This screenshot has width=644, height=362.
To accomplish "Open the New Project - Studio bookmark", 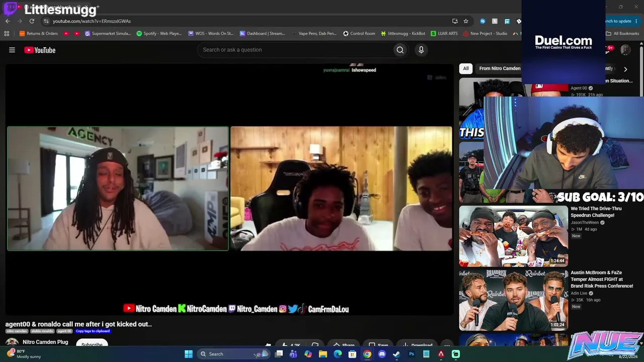I will click(485, 34).
